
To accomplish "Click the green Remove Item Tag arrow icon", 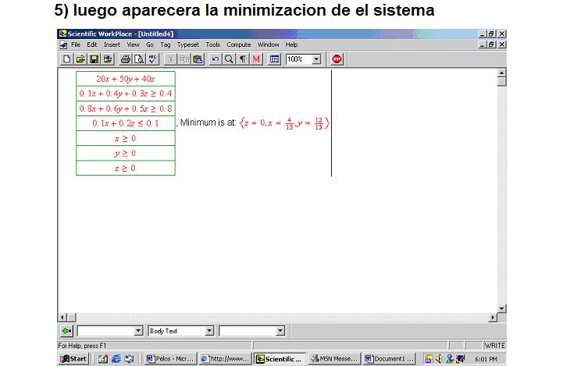I will click(66, 331).
